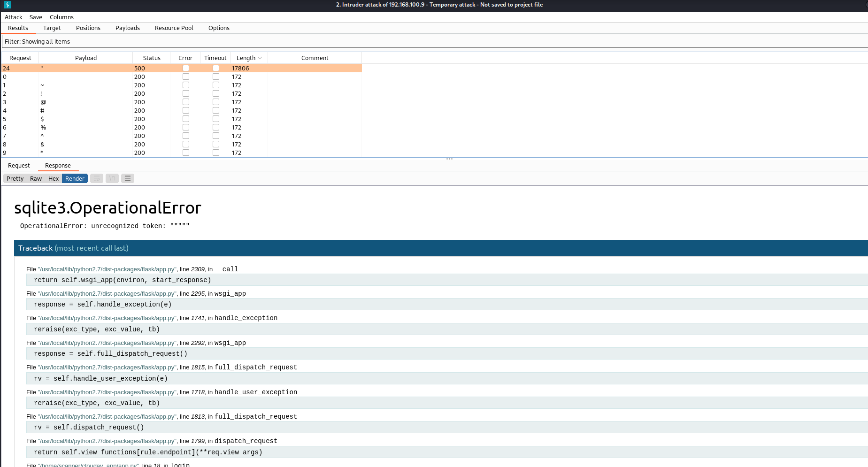Open the Request tab in lower pane
Screen dimensions: 868x467
19,166
